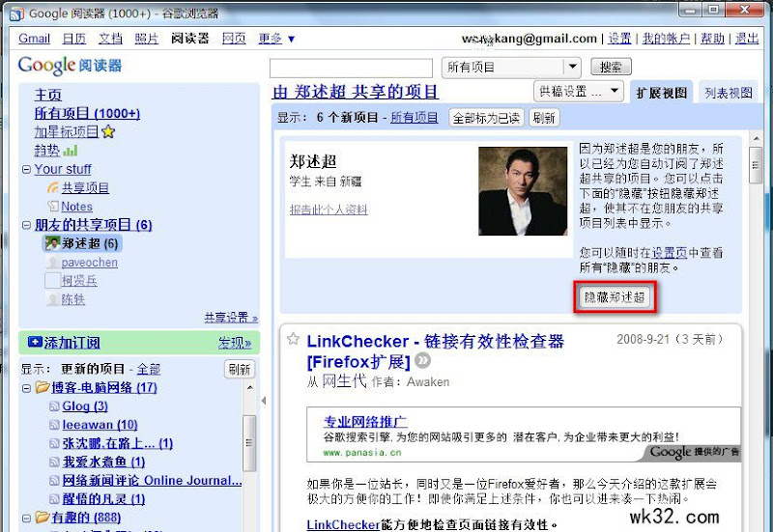Click the subscriptions list scrollbar thumb

tap(249, 443)
